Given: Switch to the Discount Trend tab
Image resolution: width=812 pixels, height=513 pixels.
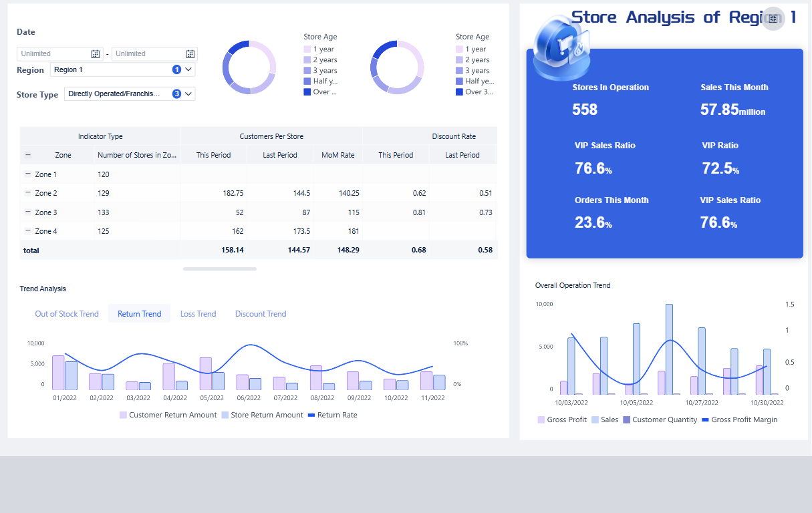Looking at the screenshot, I should pos(261,313).
